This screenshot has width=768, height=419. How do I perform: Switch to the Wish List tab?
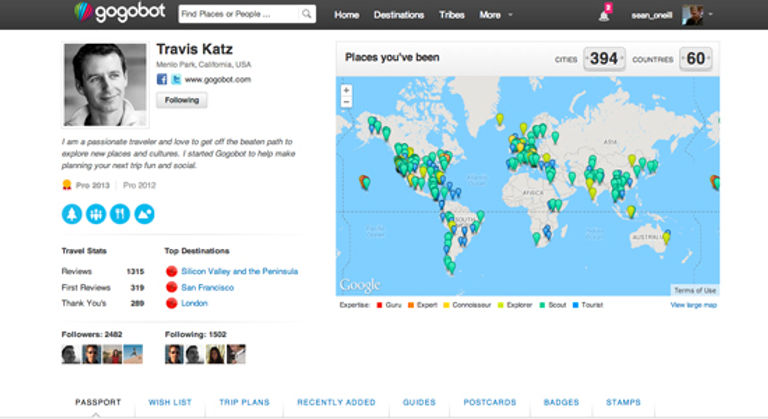170,402
